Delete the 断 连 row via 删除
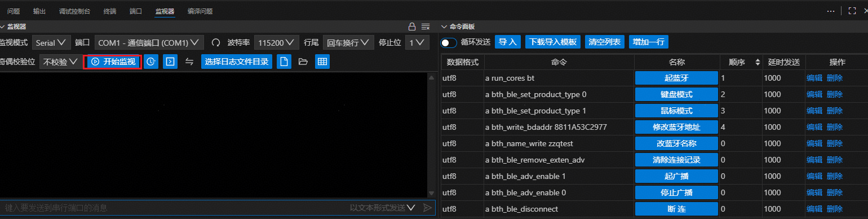This screenshot has width=868, height=219. pyautogui.click(x=835, y=209)
